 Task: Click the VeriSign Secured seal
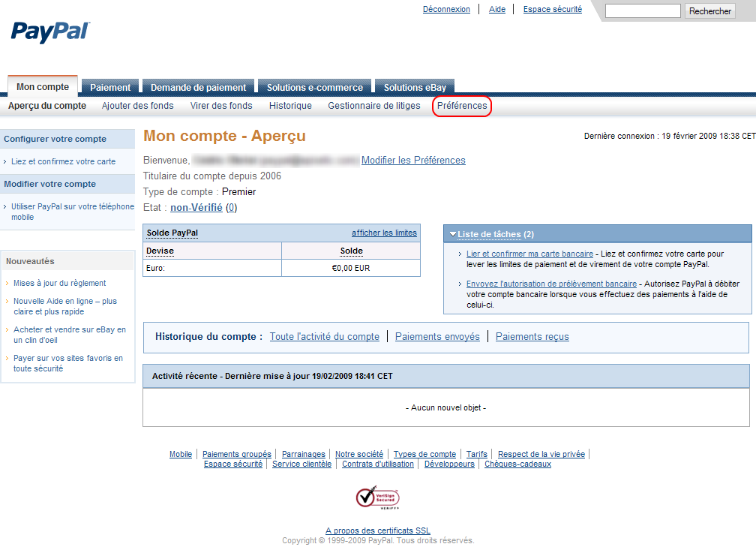pos(377,498)
